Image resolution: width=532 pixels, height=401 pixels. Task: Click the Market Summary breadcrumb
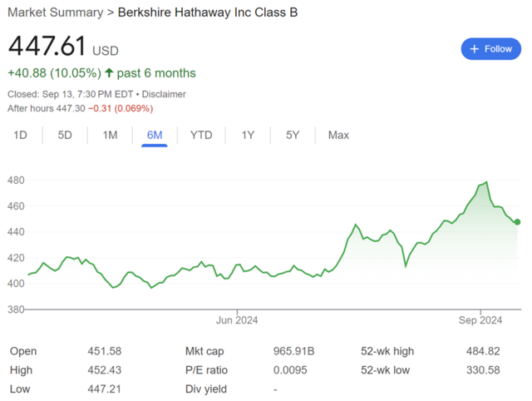[56, 12]
